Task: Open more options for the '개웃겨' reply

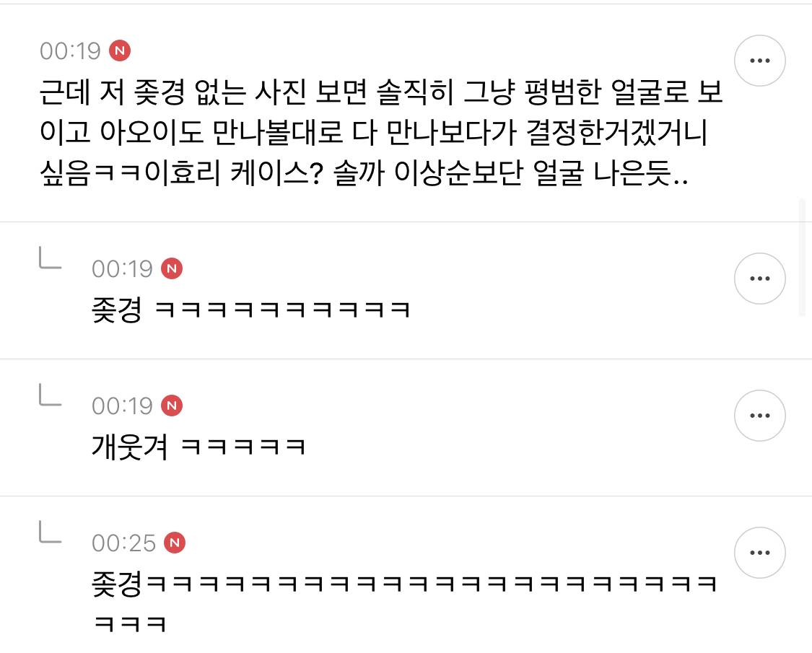Action: [760, 416]
